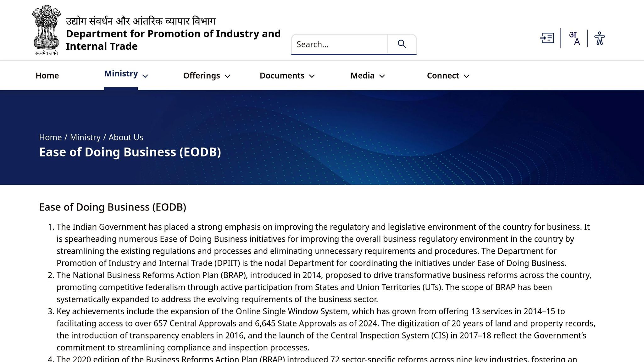Expand the Ministry menu chevron
Screen dimensions: 644x362
click(145, 76)
